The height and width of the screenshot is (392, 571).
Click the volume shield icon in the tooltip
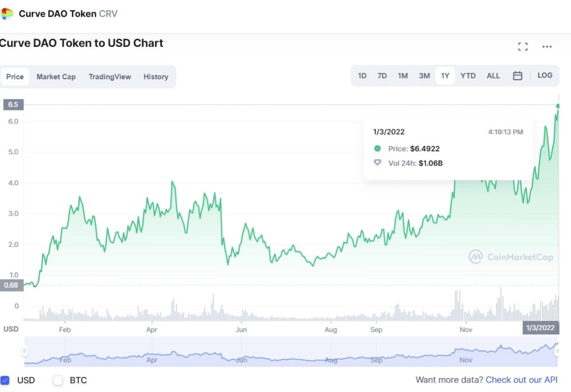378,163
